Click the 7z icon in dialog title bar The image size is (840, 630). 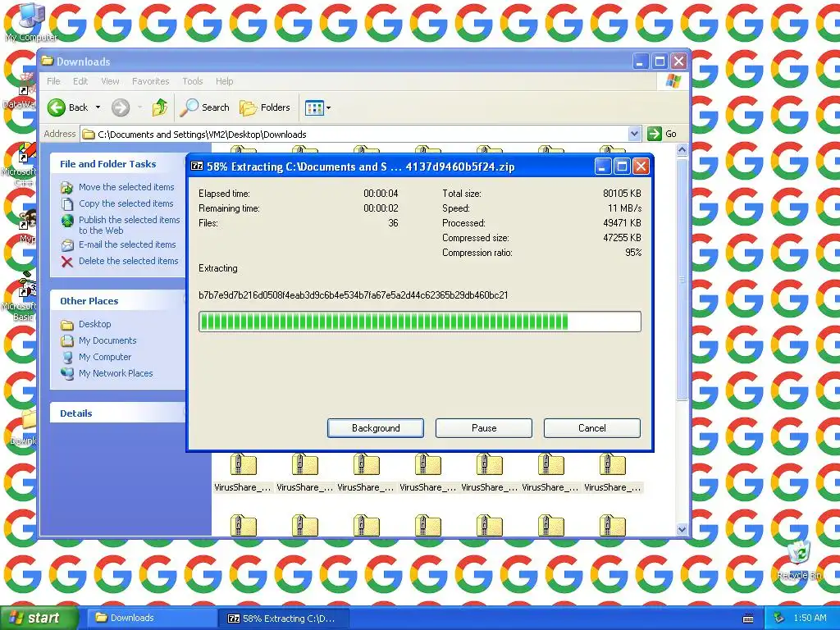(x=197, y=166)
